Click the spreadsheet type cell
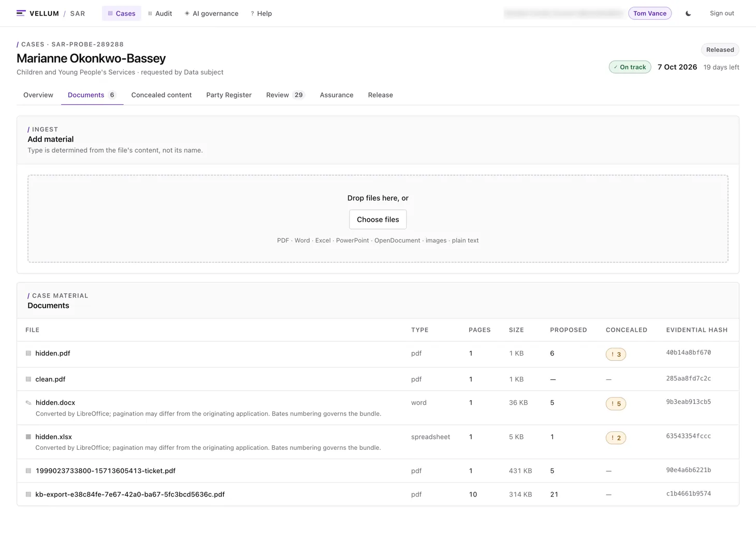 (x=430, y=437)
